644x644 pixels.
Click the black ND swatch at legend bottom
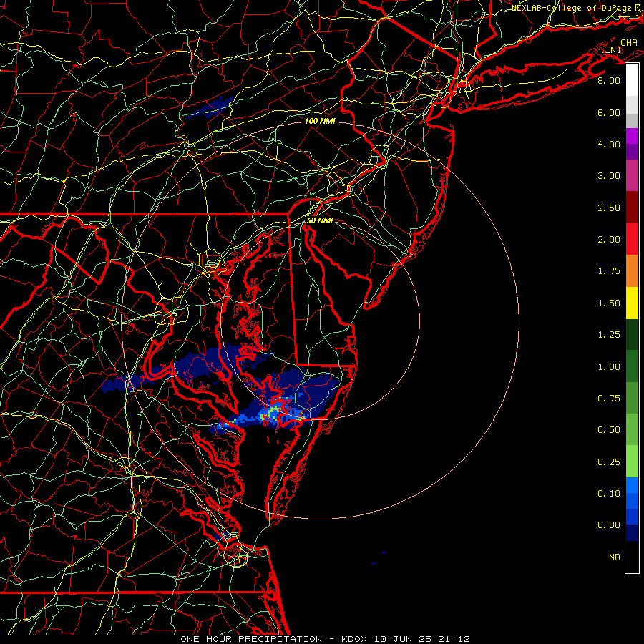[x=632, y=557]
